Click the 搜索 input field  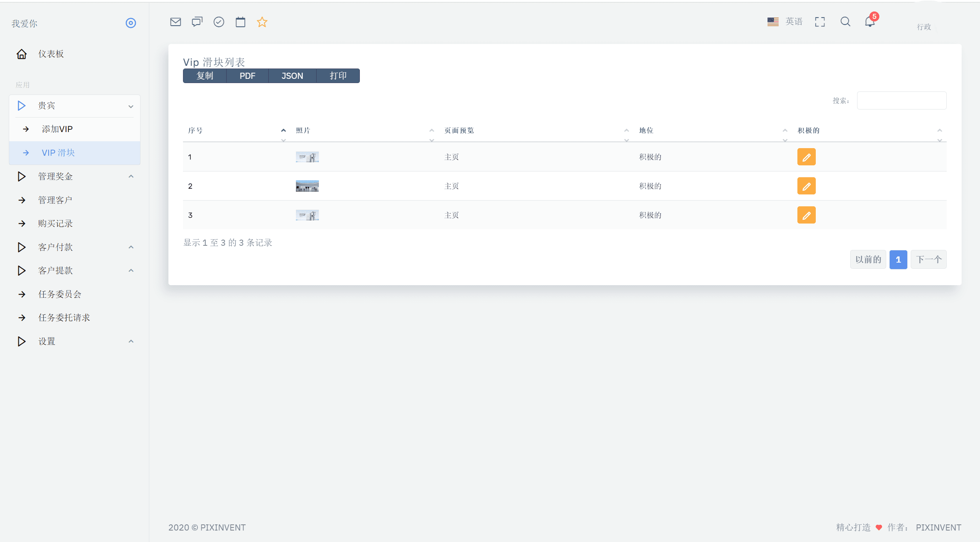902,101
